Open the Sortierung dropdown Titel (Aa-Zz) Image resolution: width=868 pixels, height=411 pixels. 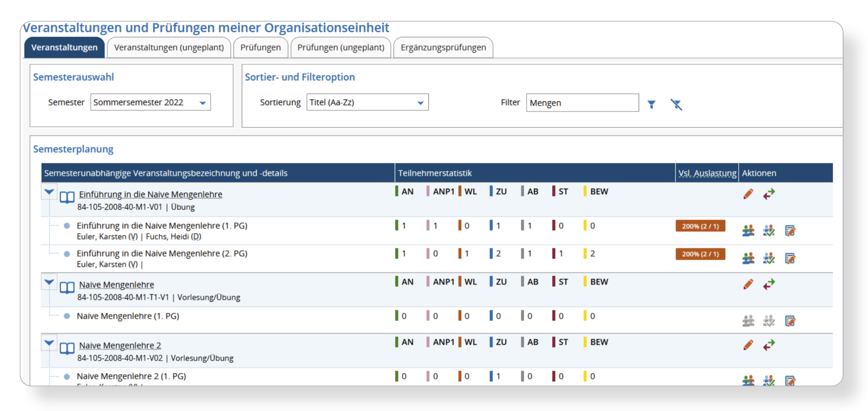click(x=367, y=102)
